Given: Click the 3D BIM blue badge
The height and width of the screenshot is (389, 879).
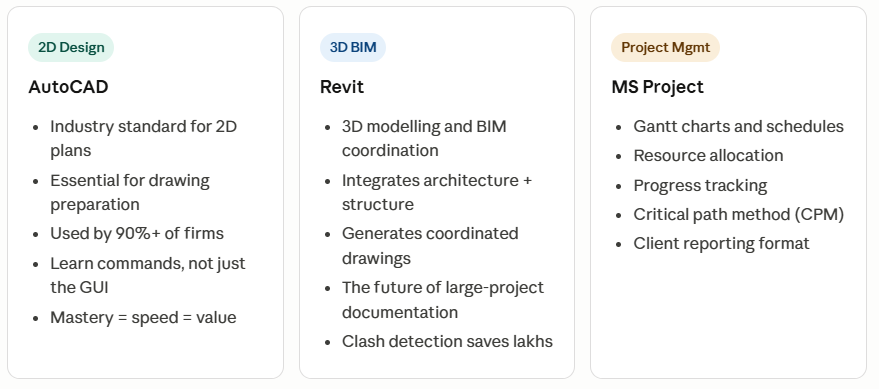Looking at the screenshot, I should coord(353,48).
